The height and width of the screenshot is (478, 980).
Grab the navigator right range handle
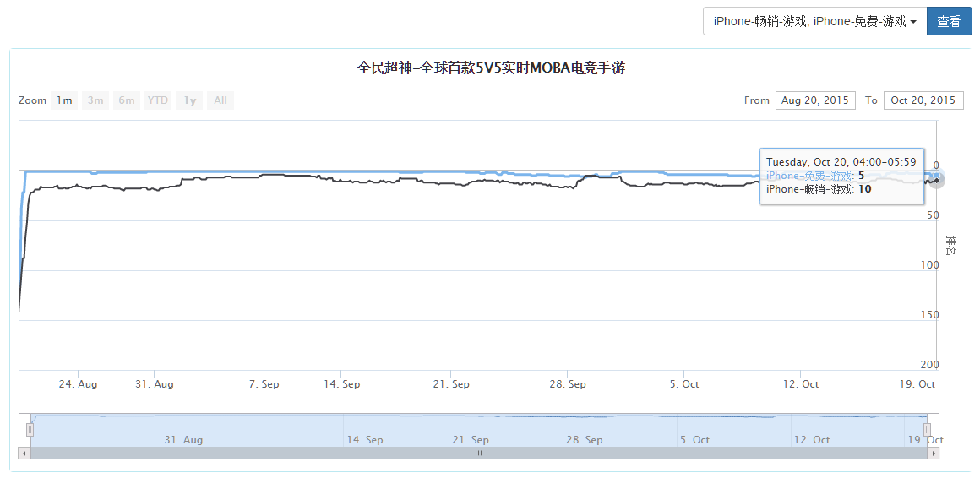coord(927,430)
